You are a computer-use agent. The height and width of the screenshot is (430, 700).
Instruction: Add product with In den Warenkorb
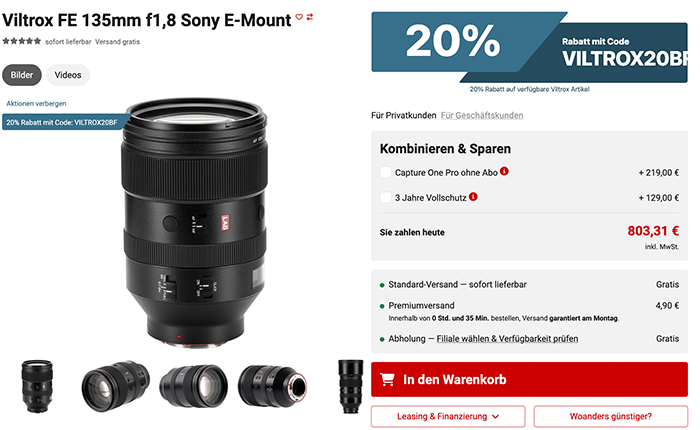[x=529, y=380]
